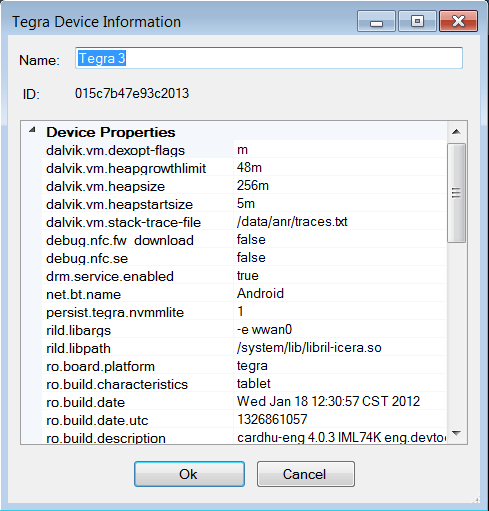
Task: Click the device ID 015c7b47e93c2013
Action: click(132, 93)
